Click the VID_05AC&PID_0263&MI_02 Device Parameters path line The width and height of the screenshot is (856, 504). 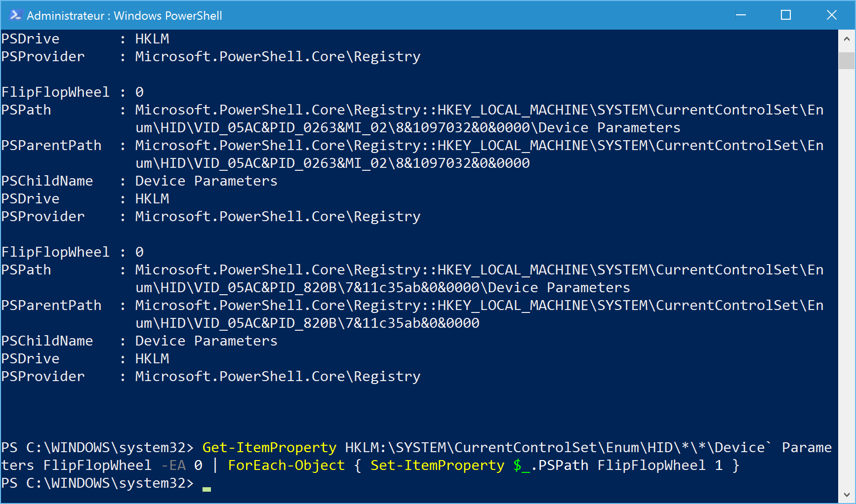(x=408, y=128)
